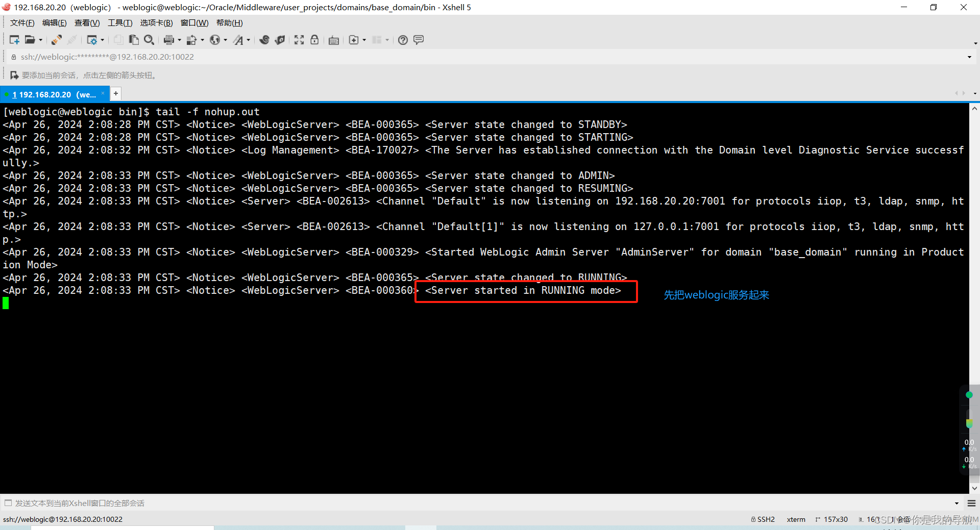Toggle the screen lock icon

pos(314,40)
